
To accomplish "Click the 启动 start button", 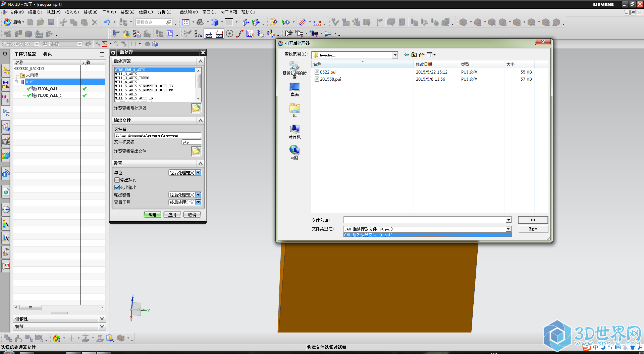I will click(x=14, y=22).
